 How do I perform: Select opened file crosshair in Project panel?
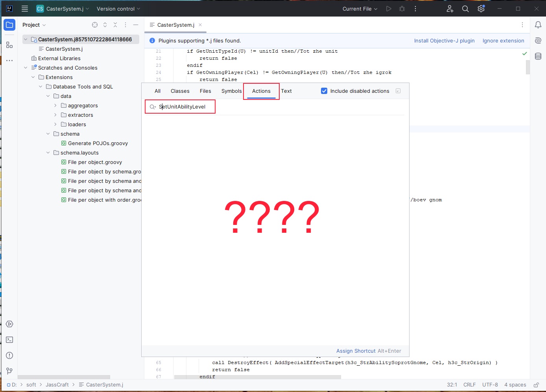coord(95,25)
